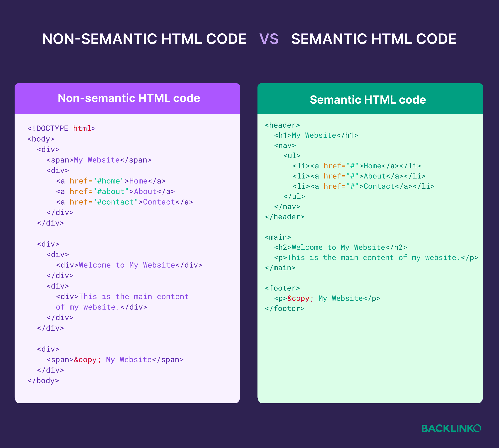Image resolution: width=499 pixels, height=448 pixels.
Task: Click the closing '</main>' tag
Action: click(280, 268)
